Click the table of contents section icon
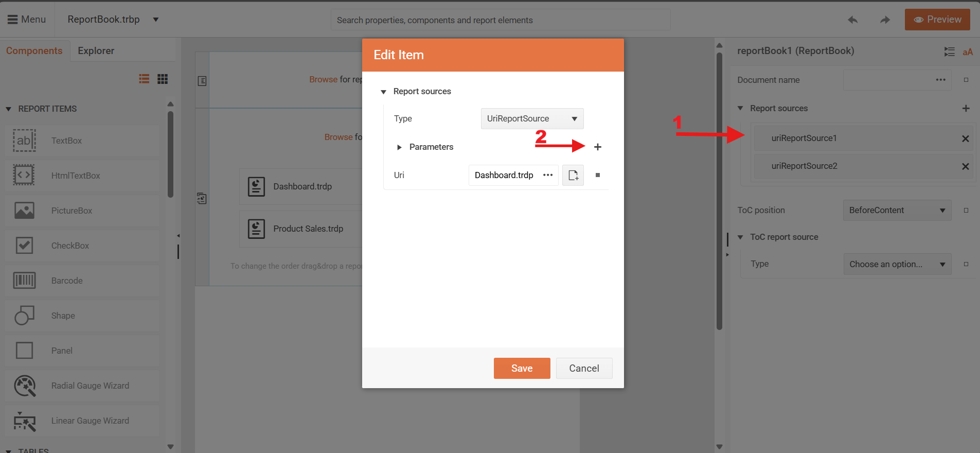980x453 pixels. click(x=202, y=81)
